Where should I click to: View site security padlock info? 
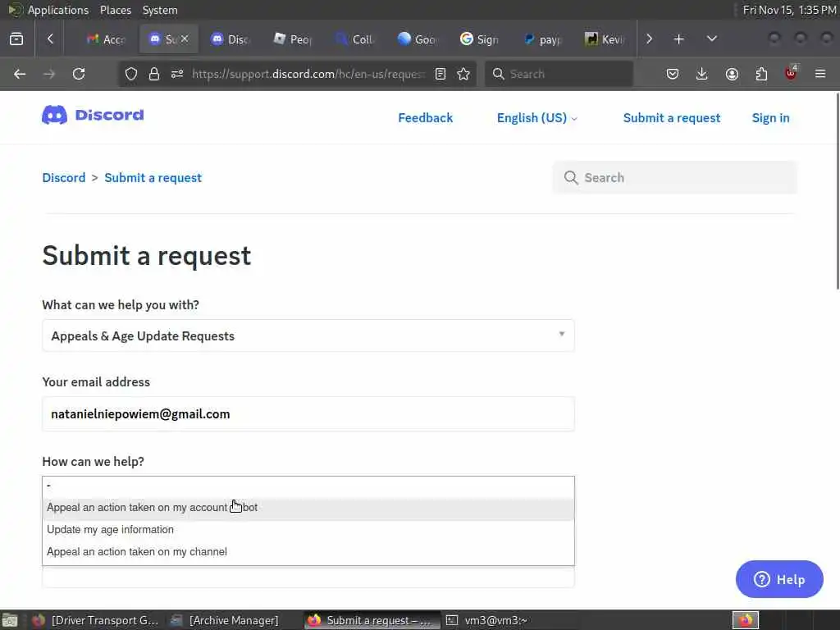tap(154, 74)
